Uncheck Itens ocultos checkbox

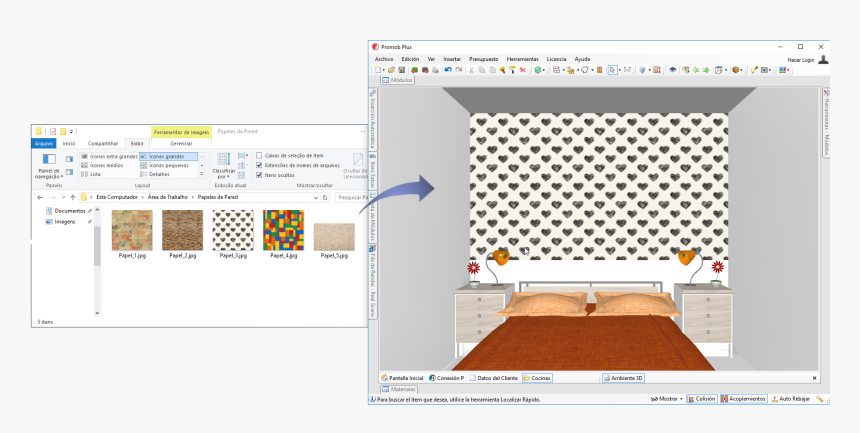click(x=259, y=175)
